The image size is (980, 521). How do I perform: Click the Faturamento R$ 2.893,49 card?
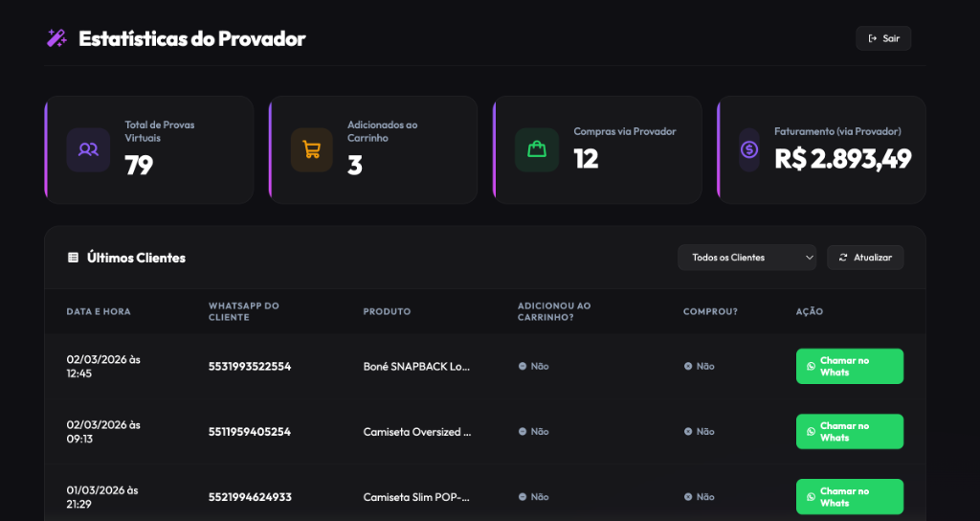[821, 149]
